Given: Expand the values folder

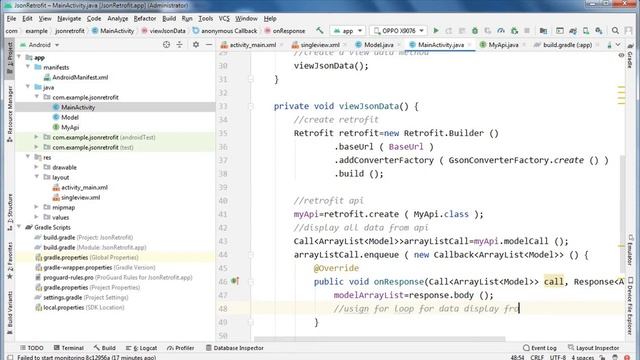Looking at the screenshot, I should pyautogui.click(x=36, y=217).
